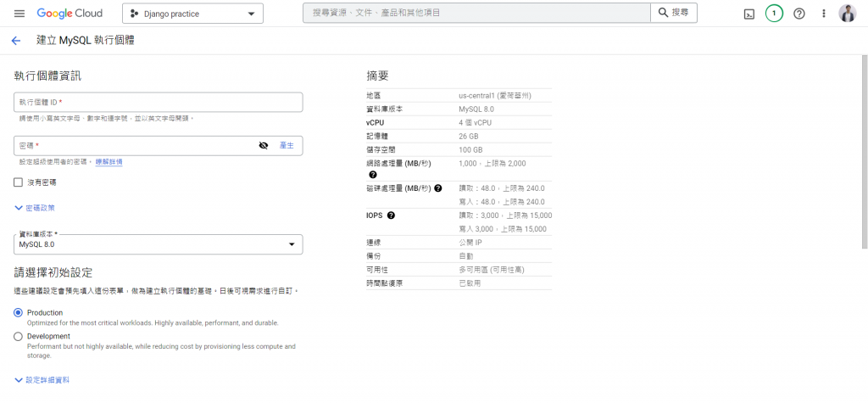Image resolution: width=868 pixels, height=403 pixels.
Task: Click the search magnifier button 搜尋
Action: coord(673,13)
